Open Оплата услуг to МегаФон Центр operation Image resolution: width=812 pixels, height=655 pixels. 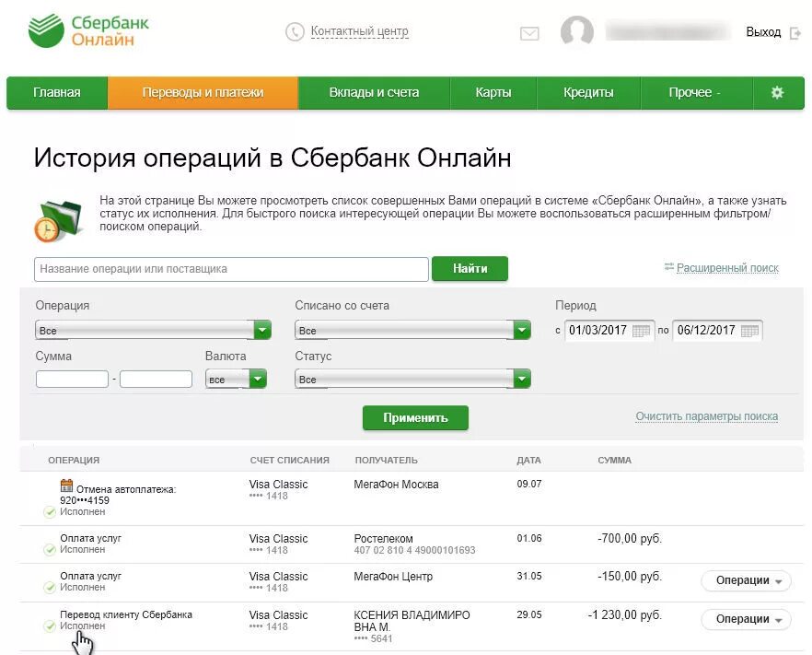(90, 577)
